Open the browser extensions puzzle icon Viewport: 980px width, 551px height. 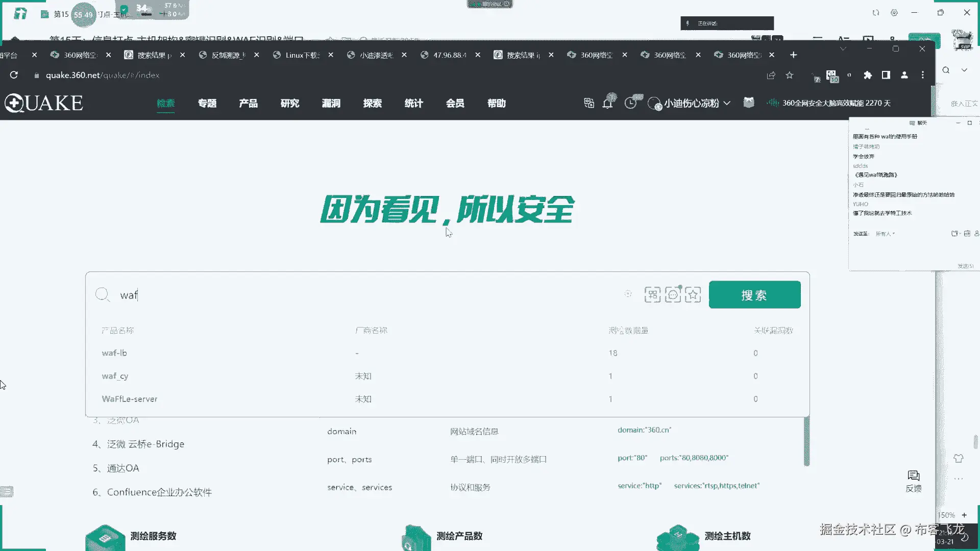[x=868, y=75]
